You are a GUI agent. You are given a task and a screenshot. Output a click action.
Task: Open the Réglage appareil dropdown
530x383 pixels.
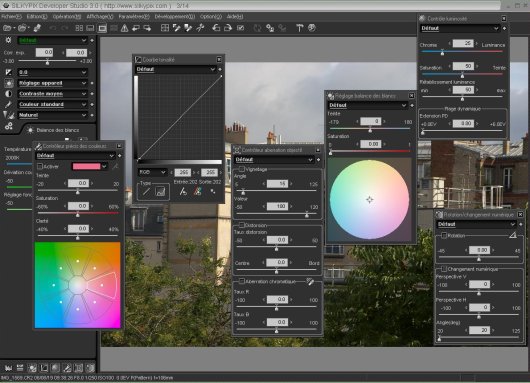[x=52, y=83]
